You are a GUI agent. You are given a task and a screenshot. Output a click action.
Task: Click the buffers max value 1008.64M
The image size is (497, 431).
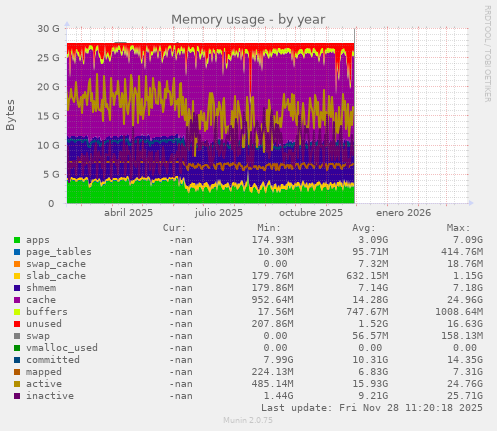click(459, 312)
